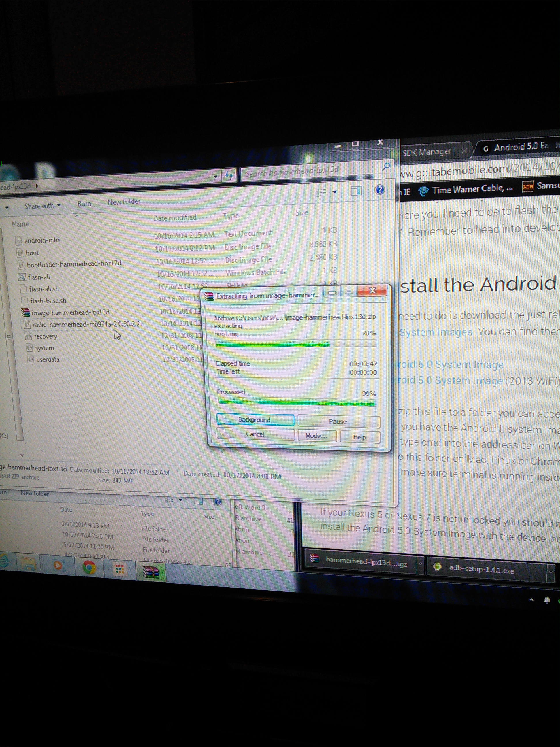Click the notification bell in system tray
The image size is (560, 747).
pyautogui.click(x=547, y=600)
